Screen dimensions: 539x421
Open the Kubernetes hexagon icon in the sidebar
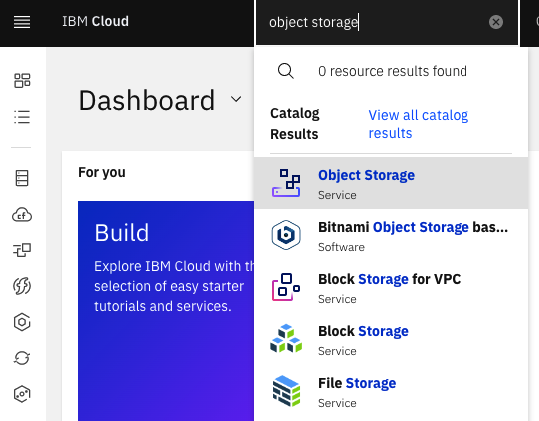pyautogui.click(x=22, y=322)
